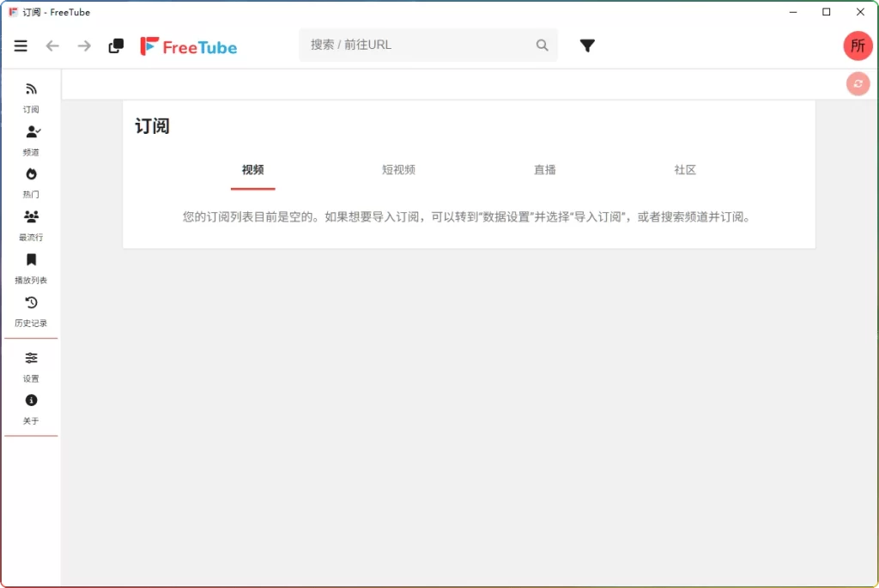
Task: Open 历史记录 in the sidebar
Action: 31,312
